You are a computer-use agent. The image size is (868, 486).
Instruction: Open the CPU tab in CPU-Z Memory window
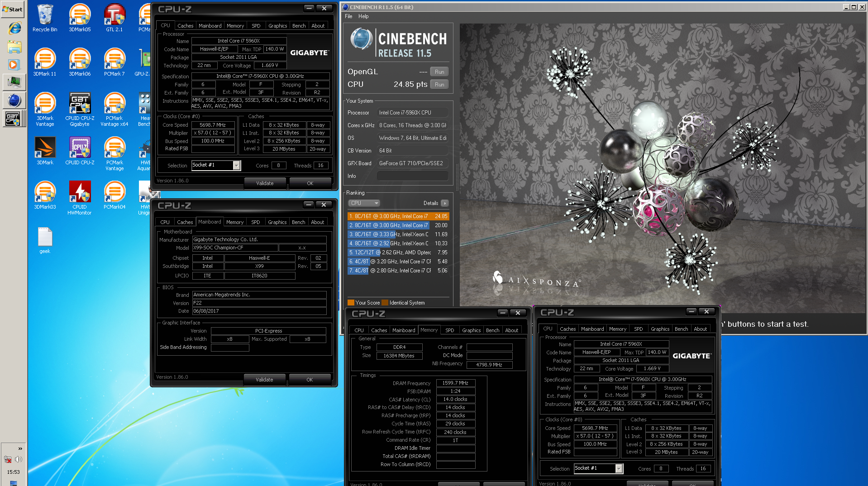click(359, 330)
